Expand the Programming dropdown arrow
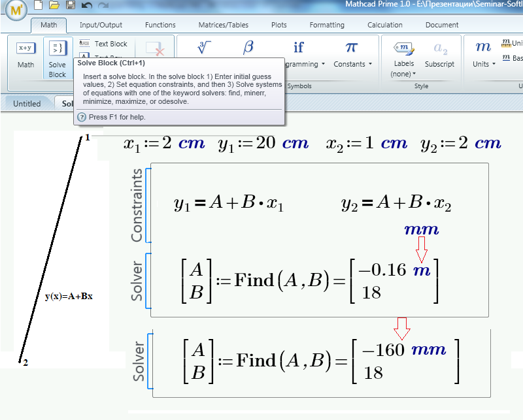The image size is (523, 420). pyautogui.click(x=323, y=64)
